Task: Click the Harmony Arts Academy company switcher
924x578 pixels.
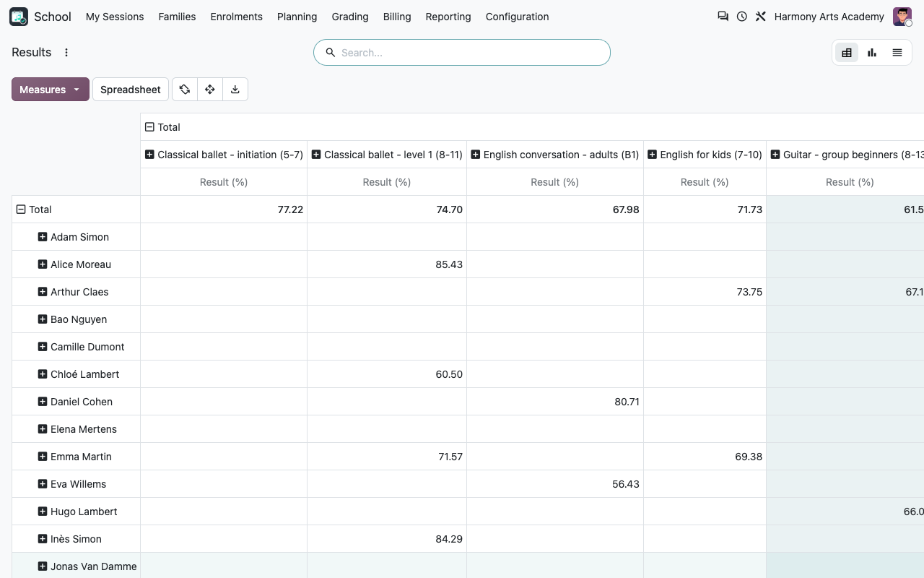Action: pyautogui.click(x=829, y=17)
